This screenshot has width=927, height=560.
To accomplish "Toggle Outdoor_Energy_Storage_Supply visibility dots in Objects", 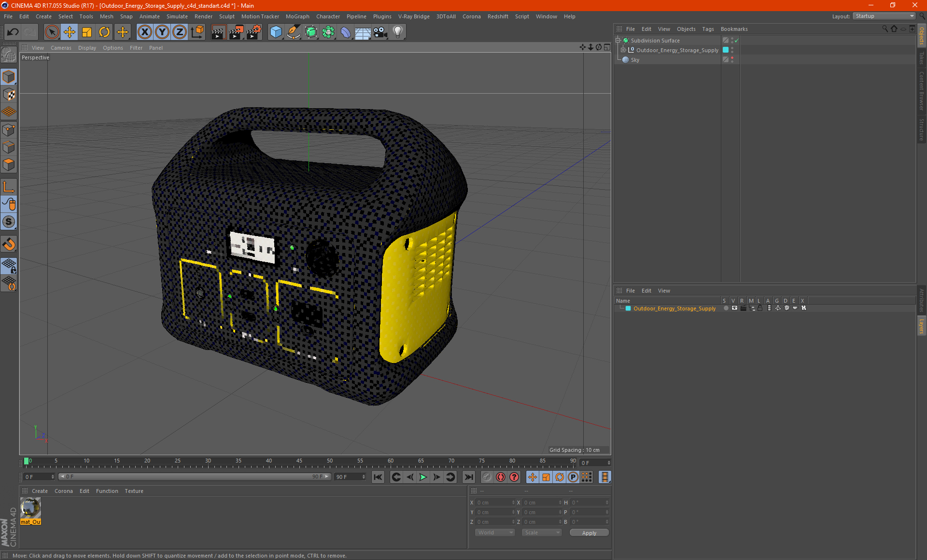I will point(732,50).
